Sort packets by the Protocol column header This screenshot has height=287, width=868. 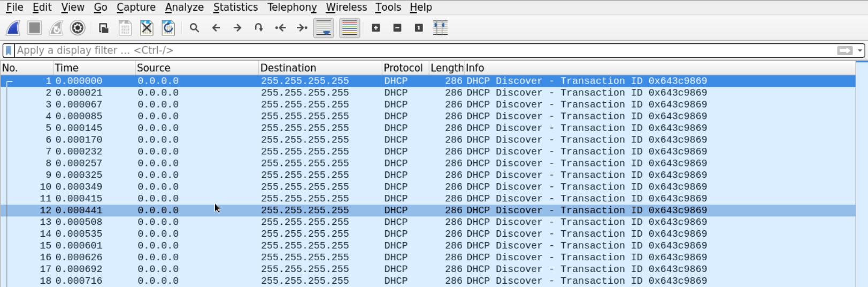pyautogui.click(x=403, y=68)
